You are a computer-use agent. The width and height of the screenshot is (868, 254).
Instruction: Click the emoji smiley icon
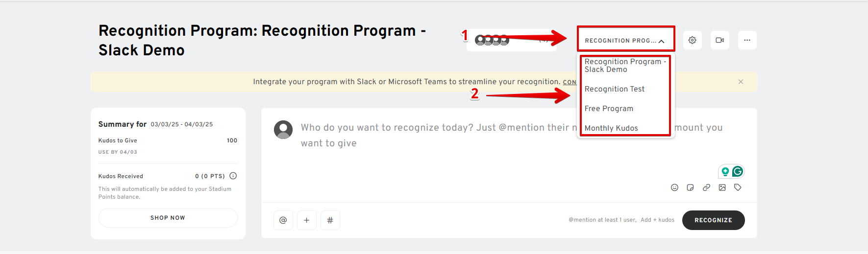tap(674, 187)
